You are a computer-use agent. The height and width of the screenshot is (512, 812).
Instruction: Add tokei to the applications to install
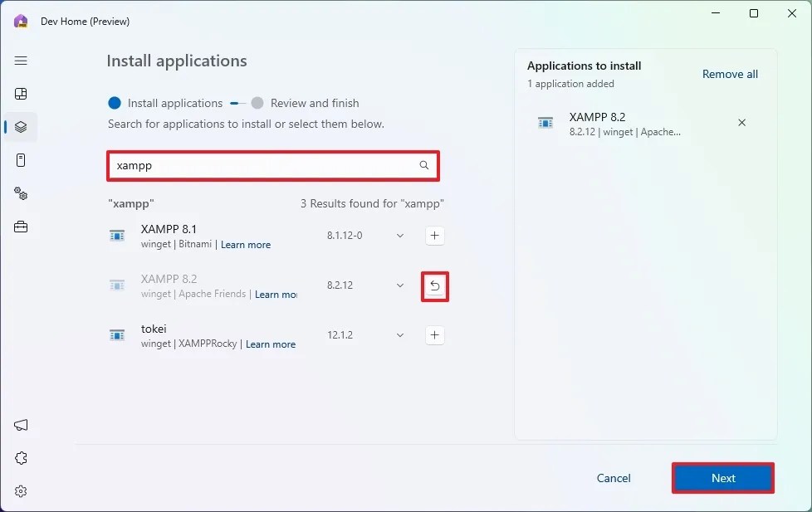pyautogui.click(x=434, y=335)
